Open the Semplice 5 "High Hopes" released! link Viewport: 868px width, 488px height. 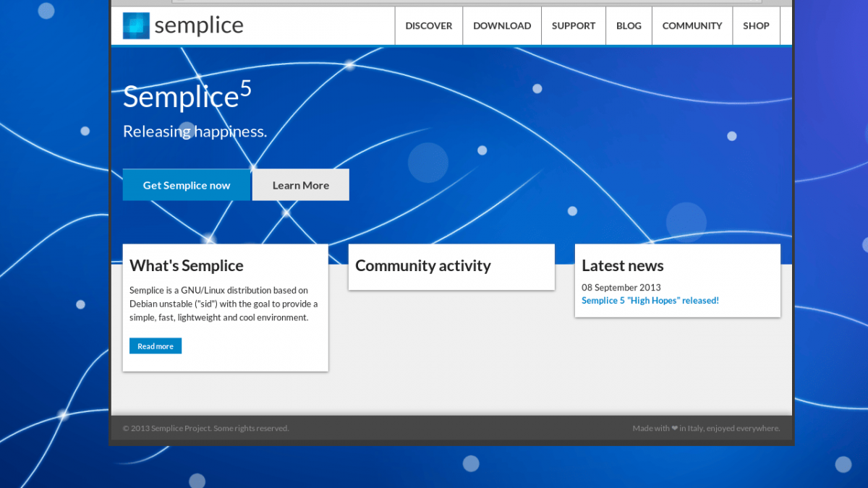pyautogui.click(x=650, y=301)
